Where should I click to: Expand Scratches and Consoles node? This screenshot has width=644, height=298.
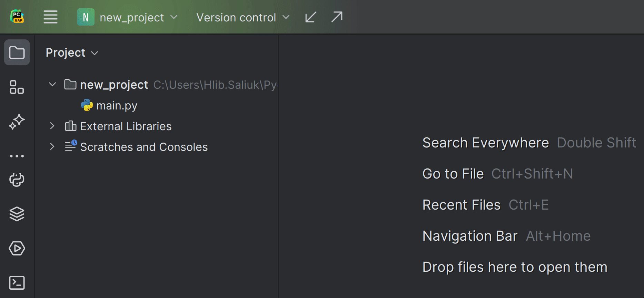tap(52, 147)
